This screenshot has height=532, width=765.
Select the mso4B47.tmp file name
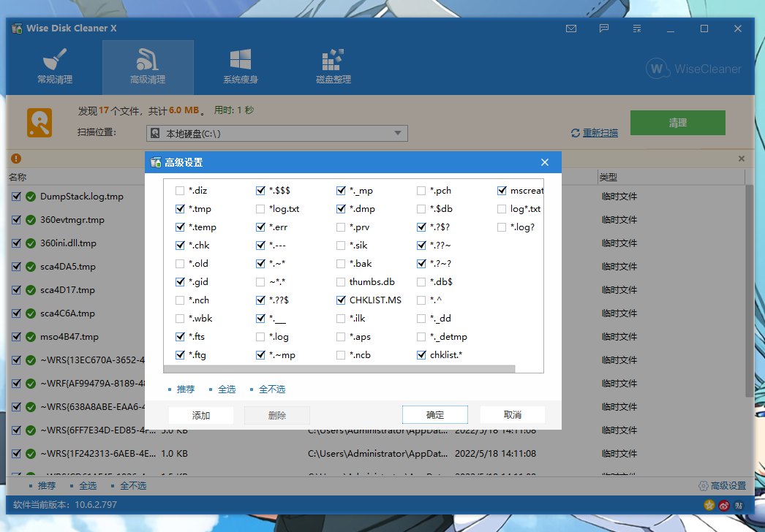69,337
